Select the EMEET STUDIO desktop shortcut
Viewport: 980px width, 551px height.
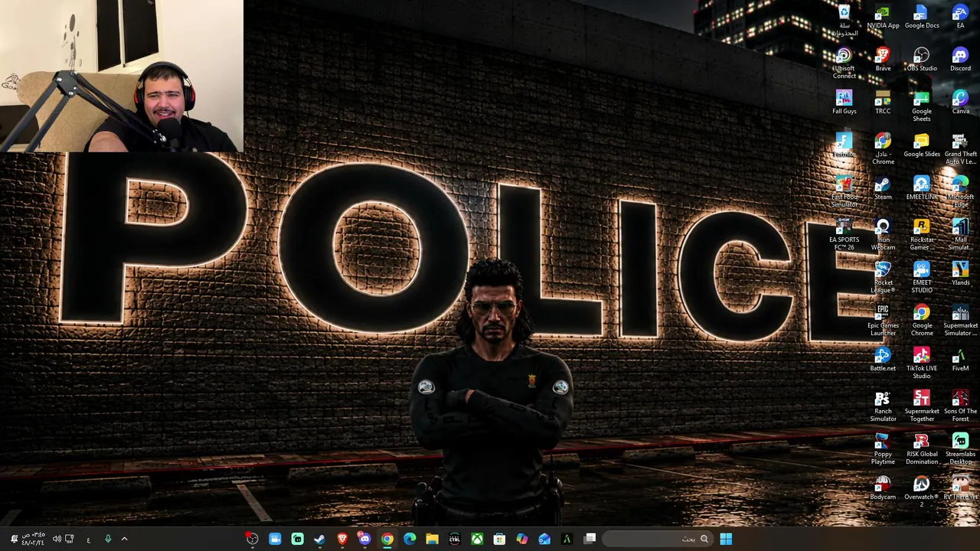(922, 278)
